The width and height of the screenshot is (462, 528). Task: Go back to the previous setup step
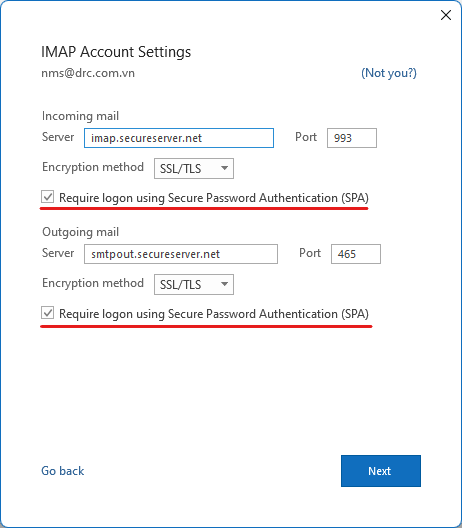(63, 471)
